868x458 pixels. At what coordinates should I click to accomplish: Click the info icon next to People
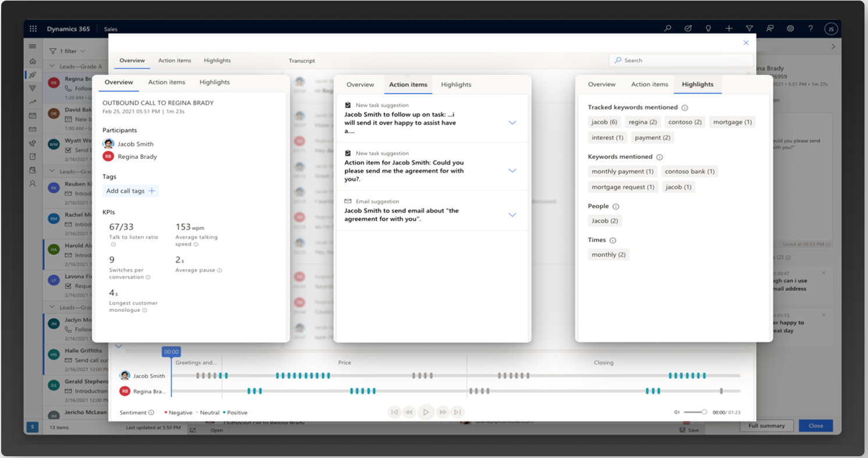[616, 207]
